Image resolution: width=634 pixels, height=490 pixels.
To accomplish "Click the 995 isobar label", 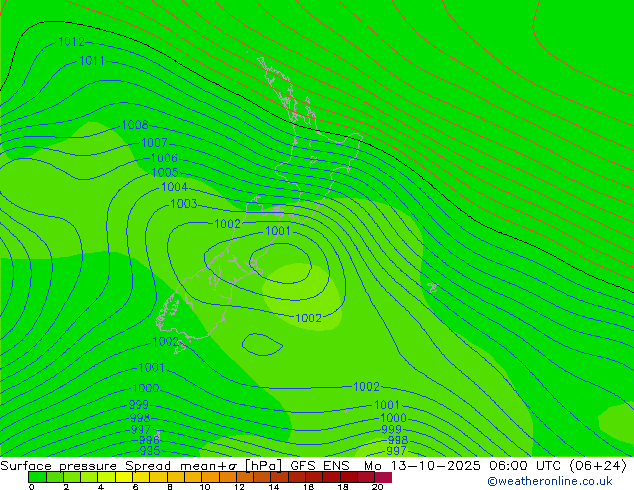I will coord(150,450).
